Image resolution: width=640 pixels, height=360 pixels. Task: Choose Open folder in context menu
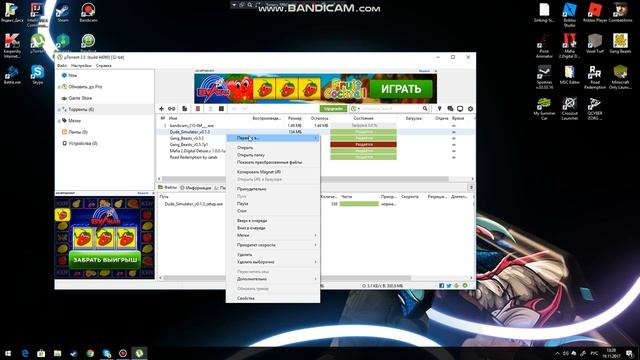pos(251,155)
